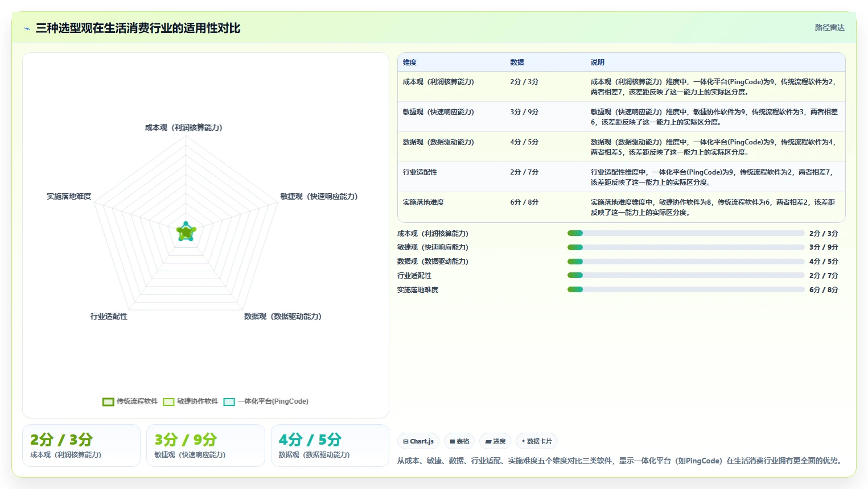This screenshot has width=868, height=489.
Task: Click the 数据观 progress bar
Action: (x=686, y=262)
